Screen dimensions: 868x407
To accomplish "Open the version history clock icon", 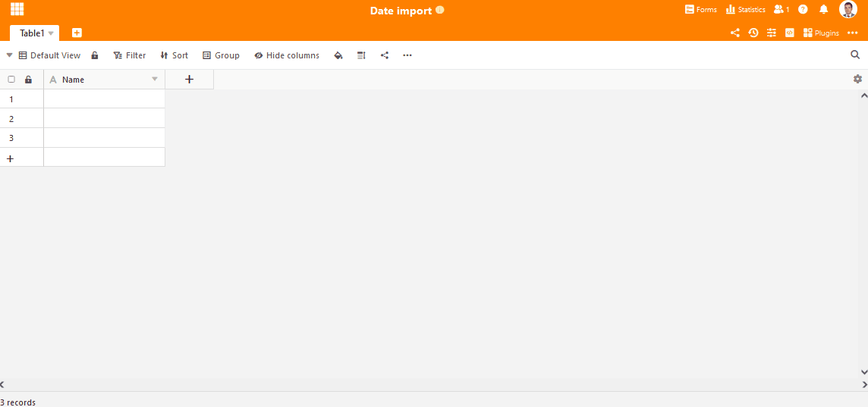I will tap(753, 33).
